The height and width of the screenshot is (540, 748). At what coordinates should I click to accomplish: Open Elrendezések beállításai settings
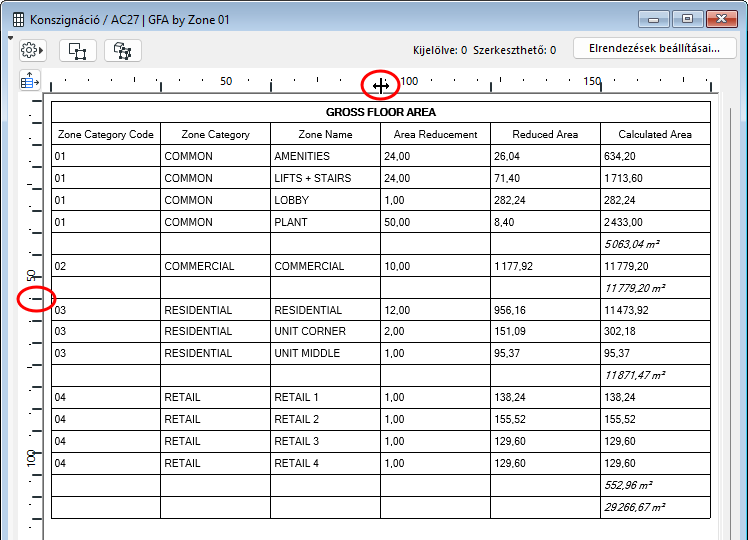(654, 48)
